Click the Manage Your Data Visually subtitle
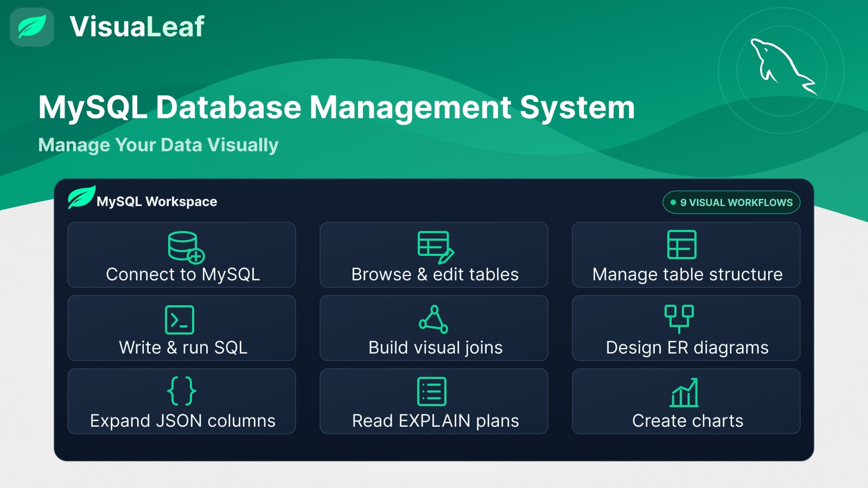 click(158, 145)
